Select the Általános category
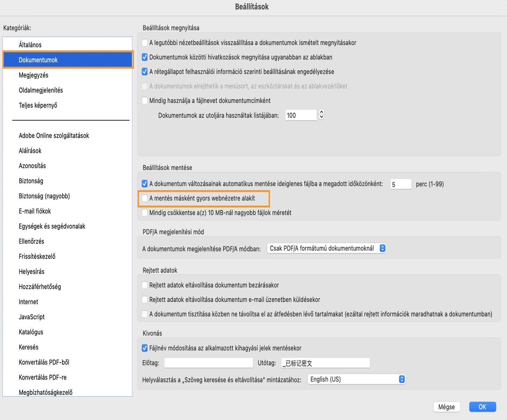507x420 pixels. [30, 45]
